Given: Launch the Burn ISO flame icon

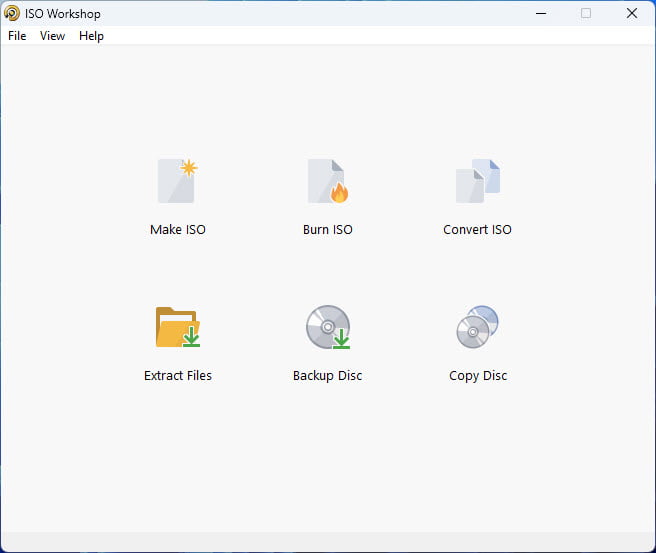Looking at the screenshot, I should pos(328,181).
